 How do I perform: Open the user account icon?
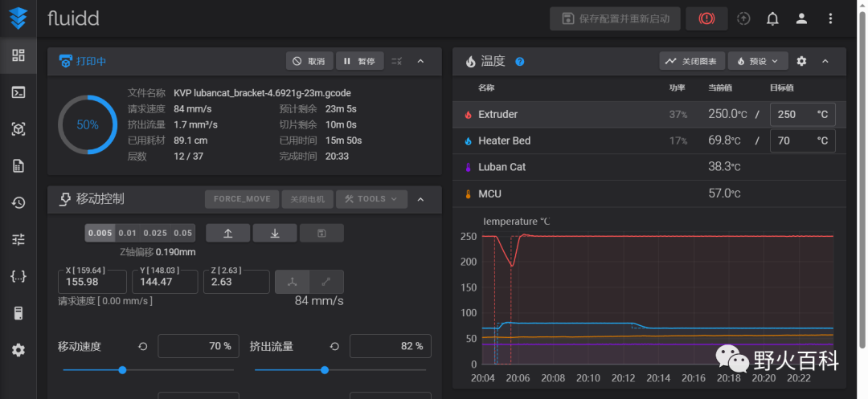tap(801, 18)
